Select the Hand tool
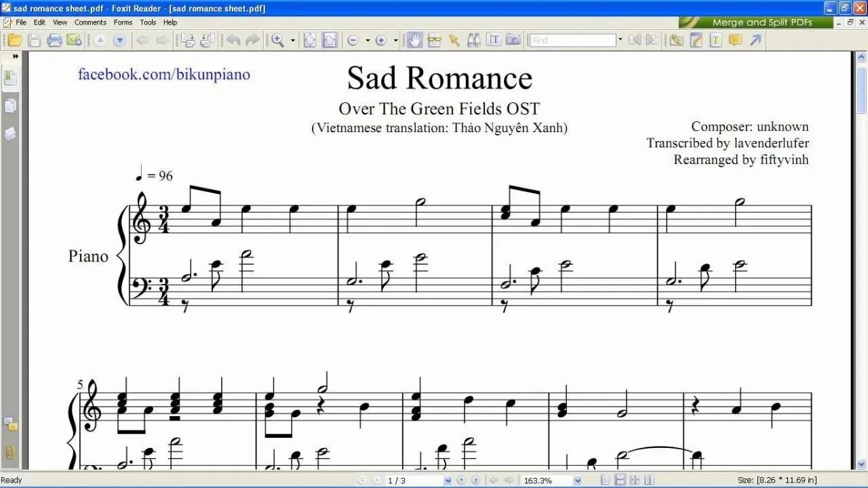This screenshot has height=488, width=868. [414, 40]
